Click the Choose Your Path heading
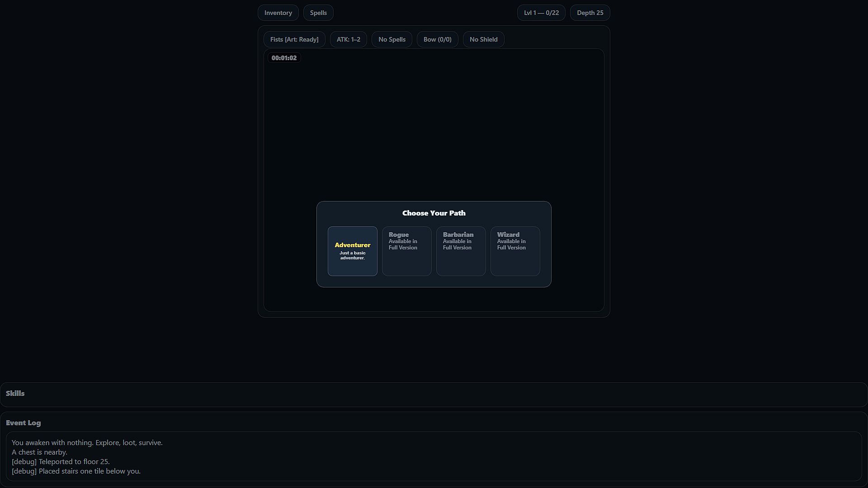The width and height of the screenshot is (868, 488). (434, 213)
